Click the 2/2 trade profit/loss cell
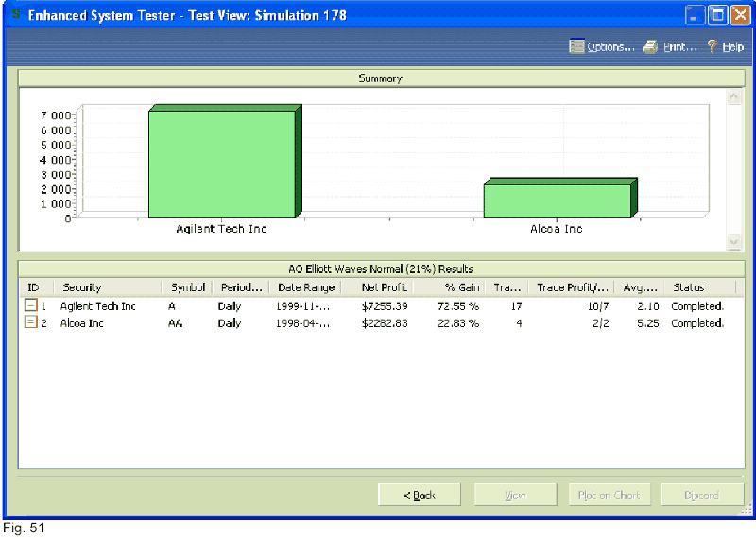 point(600,322)
